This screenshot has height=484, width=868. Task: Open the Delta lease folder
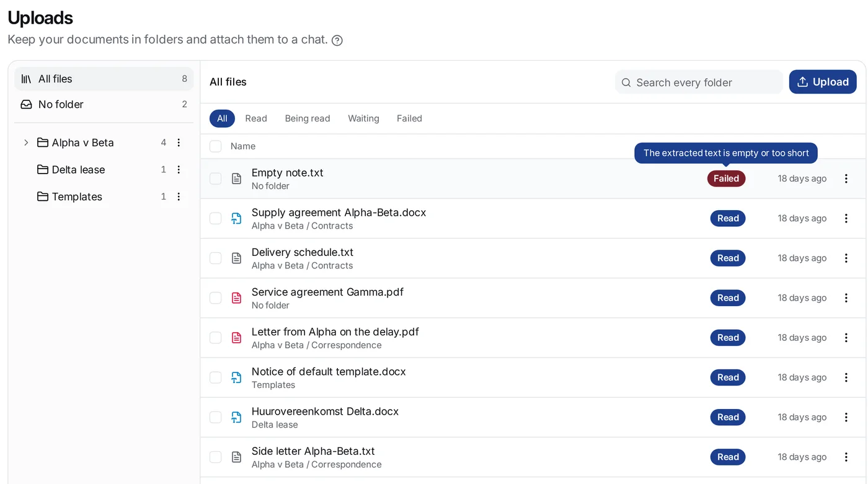coord(79,170)
